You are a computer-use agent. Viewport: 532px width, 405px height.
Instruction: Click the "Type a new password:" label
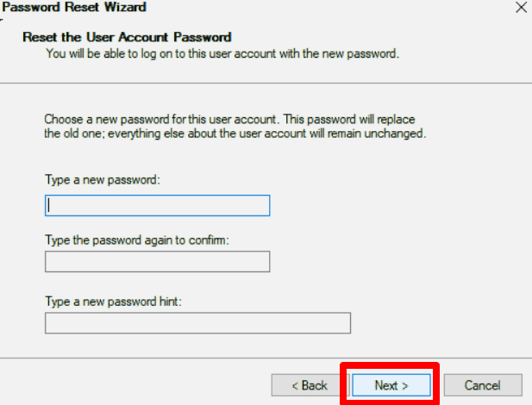click(103, 180)
